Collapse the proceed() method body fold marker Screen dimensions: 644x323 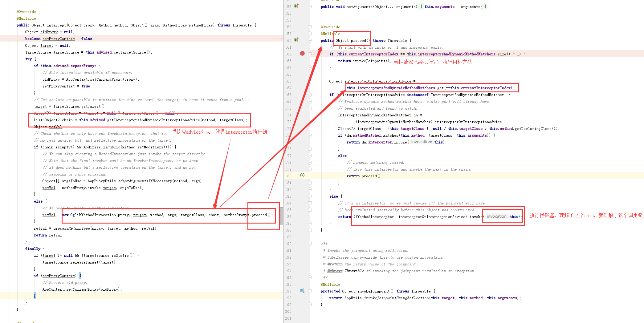pos(310,40)
